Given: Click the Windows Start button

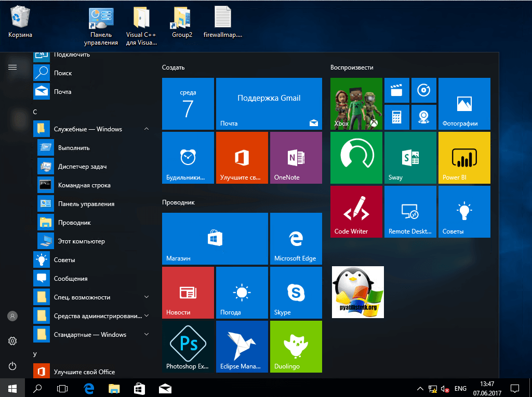Looking at the screenshot, I should (12, 389).
